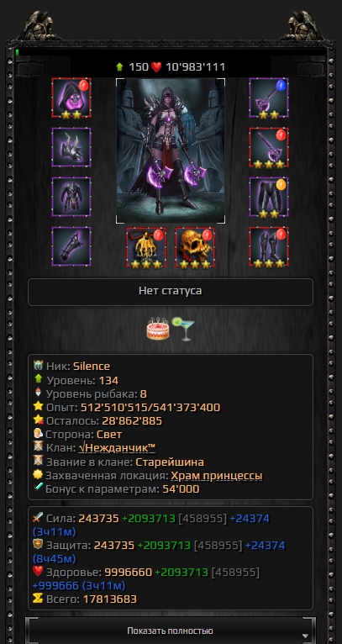Select the spiked shoulder armor slot
Image resolution: width=342 pixels, height=644 pixels.
coord(71,147)
